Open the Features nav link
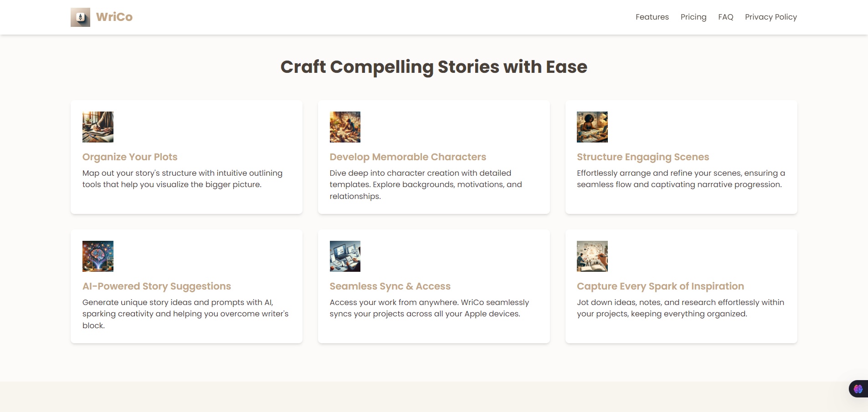 click(652, 17)
